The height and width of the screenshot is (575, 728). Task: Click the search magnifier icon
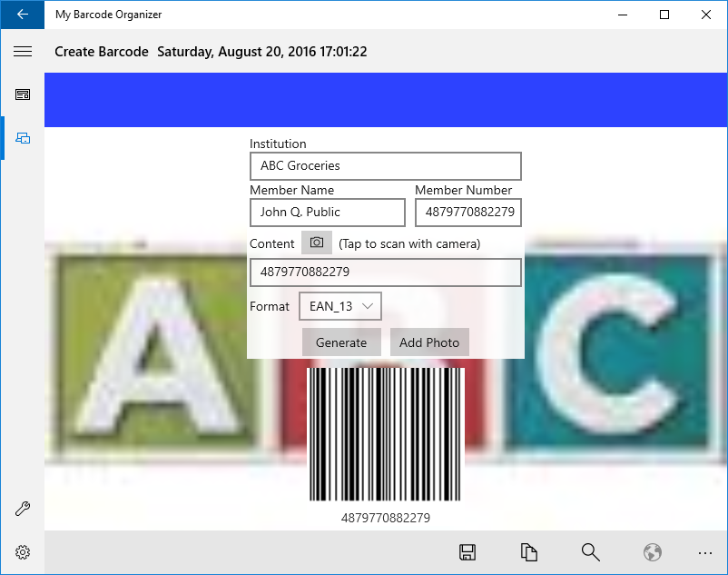[590, 552]
